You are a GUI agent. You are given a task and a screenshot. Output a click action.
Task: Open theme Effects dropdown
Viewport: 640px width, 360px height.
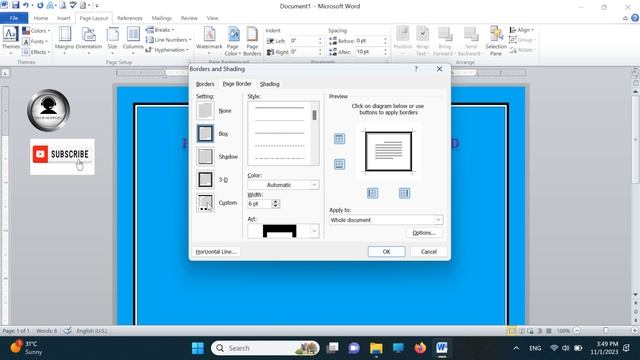pos(36,52)
